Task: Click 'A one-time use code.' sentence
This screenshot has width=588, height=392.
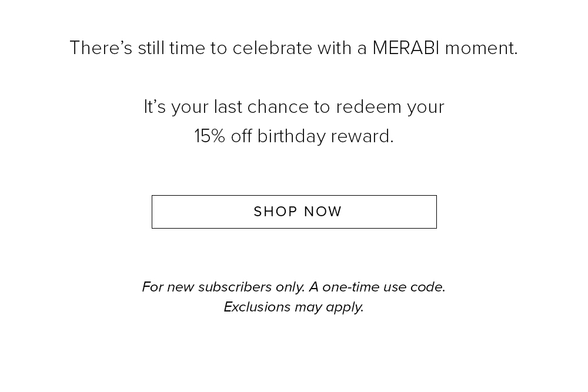Action: point(377,287)
